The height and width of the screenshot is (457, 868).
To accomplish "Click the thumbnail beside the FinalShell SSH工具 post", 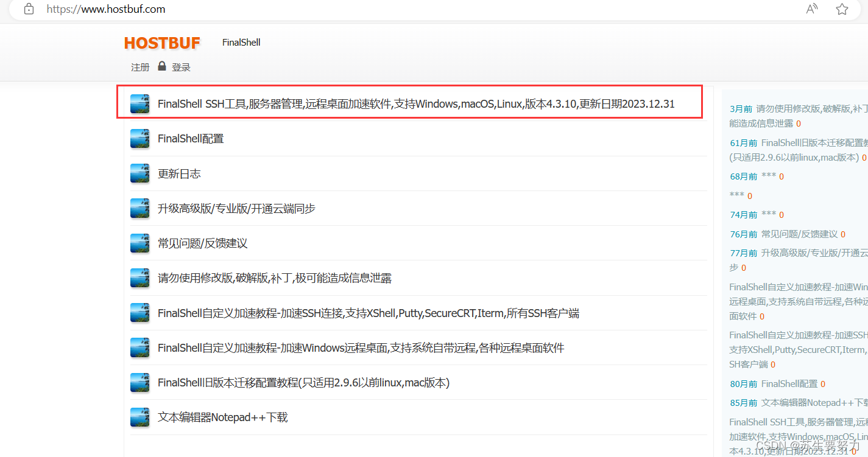I will 140,103.
